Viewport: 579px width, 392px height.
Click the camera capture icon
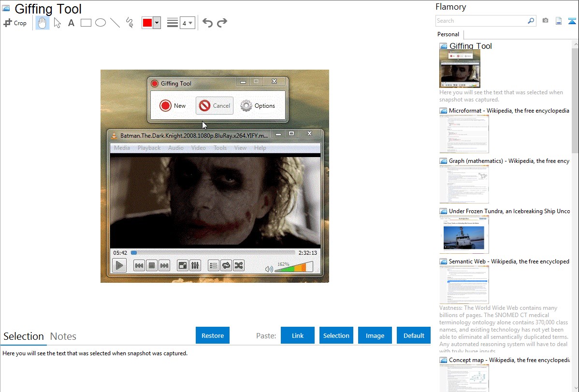pyautogui.click(x=545, y=21)
